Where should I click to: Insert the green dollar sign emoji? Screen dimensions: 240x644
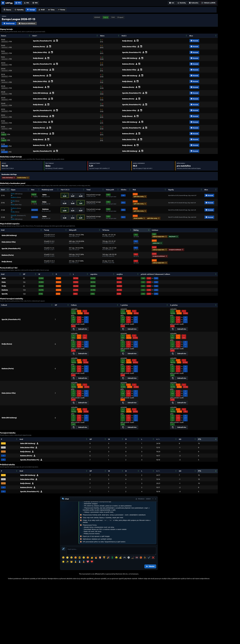click(x=112, y=557)
